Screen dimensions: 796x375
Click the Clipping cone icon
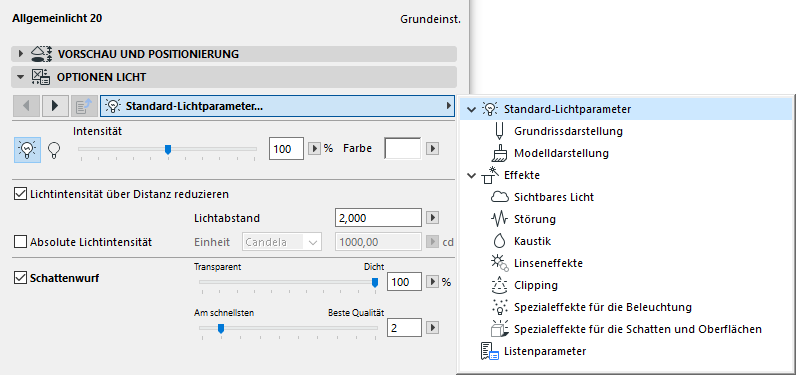pyautogui.click(x=500, y=285)
